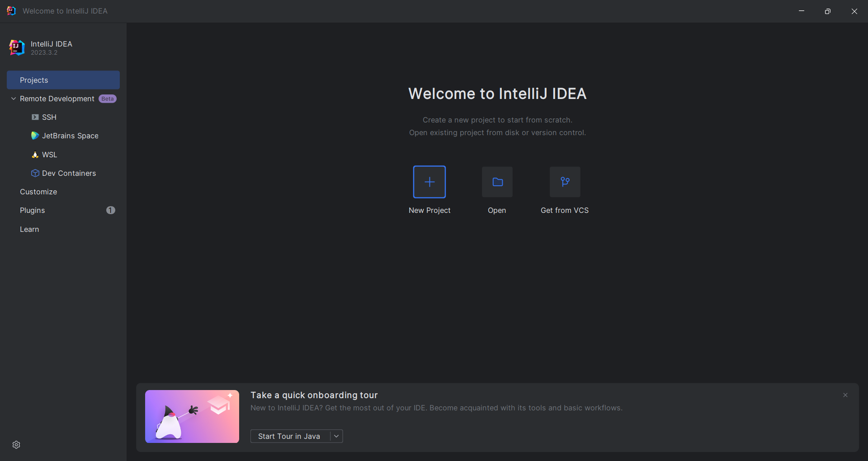Click Start Tour in Java button
868x461 pixels.
(289, 436)
